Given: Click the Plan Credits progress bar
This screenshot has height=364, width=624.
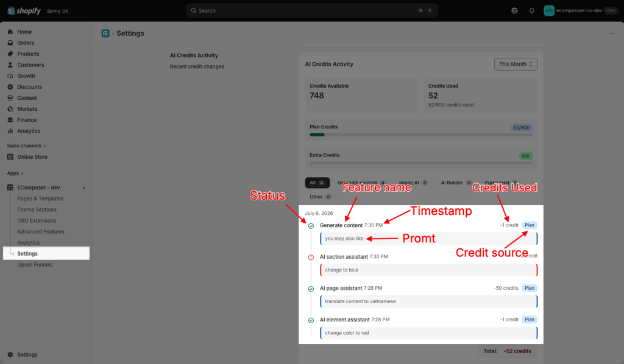Looking at the screenshot, I should tap(421, 135).
